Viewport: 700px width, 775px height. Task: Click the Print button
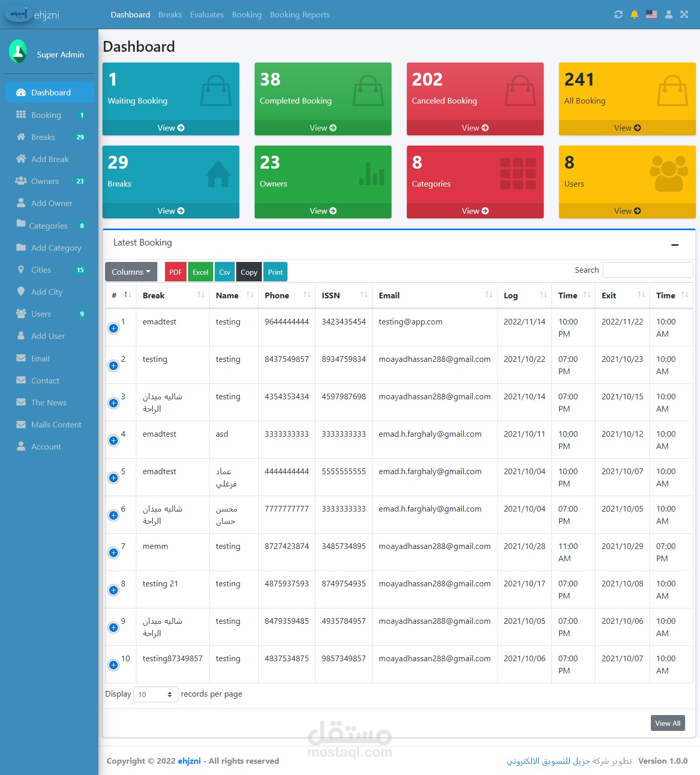pos(275,272)
